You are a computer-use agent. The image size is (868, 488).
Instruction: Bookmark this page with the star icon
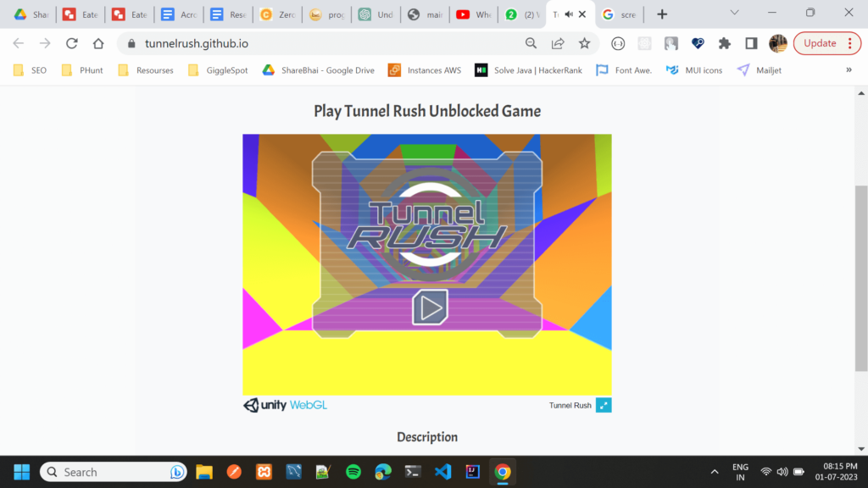(x=584, y=43)
